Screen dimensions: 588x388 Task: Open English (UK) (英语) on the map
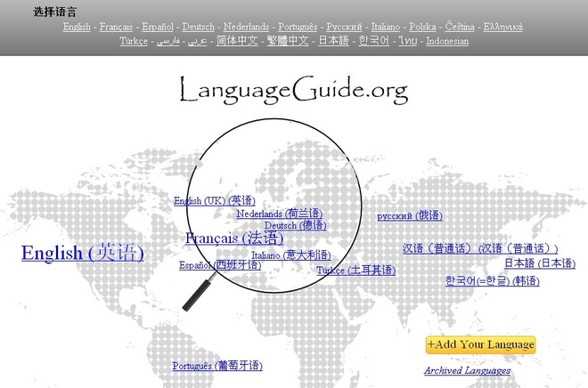(x=215, y=201)
